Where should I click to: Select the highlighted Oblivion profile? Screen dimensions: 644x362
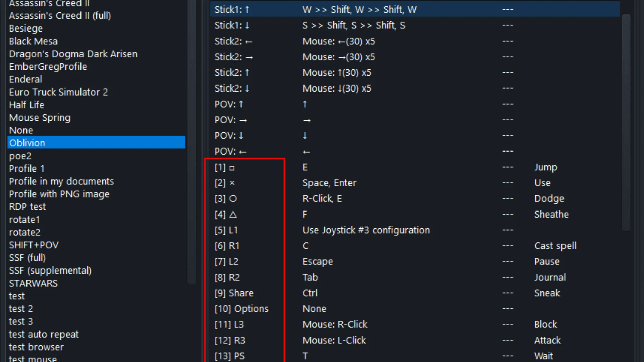[27, 143]
